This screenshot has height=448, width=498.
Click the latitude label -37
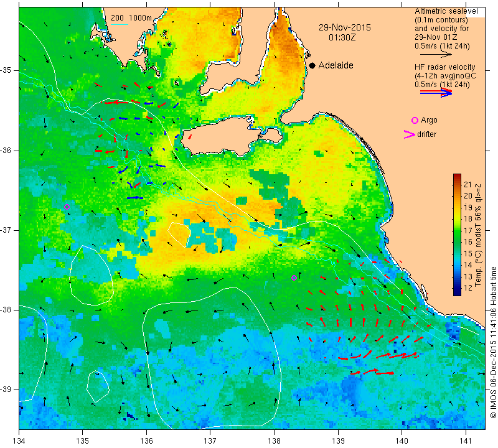6,230
